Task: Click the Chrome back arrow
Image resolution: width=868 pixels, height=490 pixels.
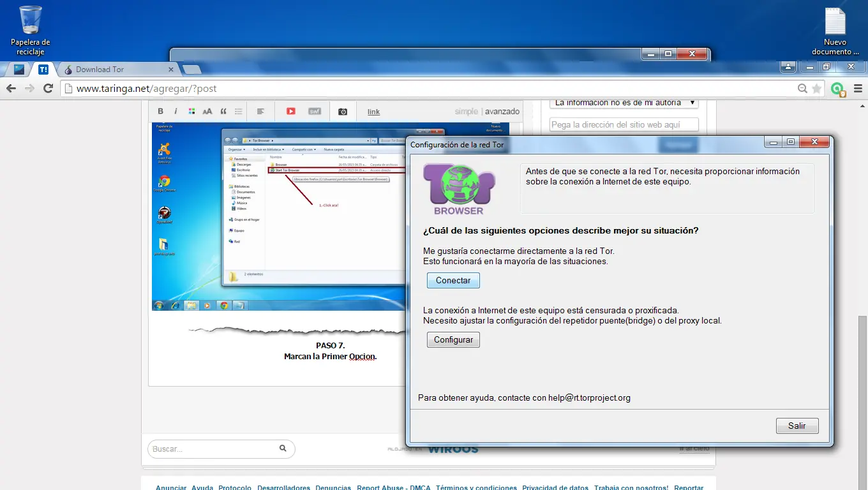Action: pyautogui.click(x=11, y=89)
